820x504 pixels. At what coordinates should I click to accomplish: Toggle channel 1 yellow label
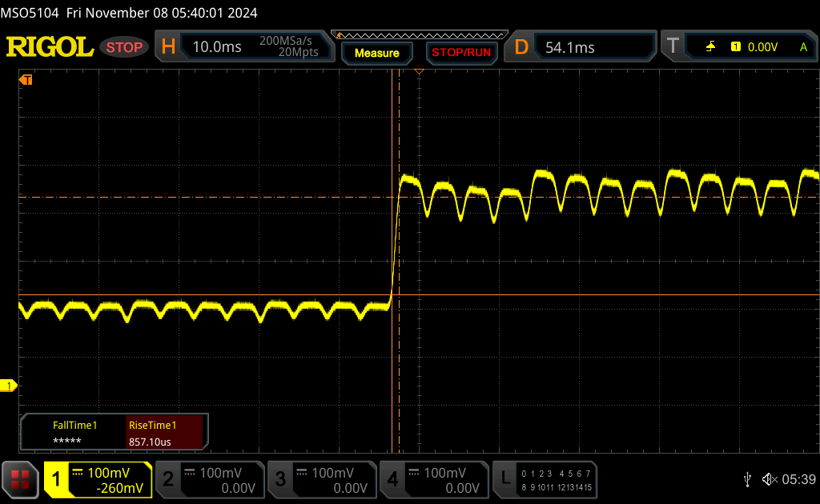click(x=56, y=479)
